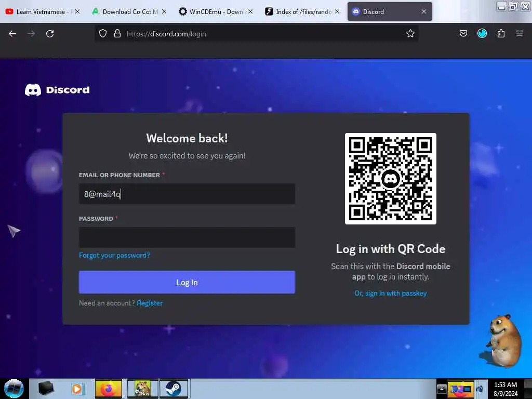Close the Discord tab
The width and height of the screenshot is (532, 399).
tap(424, 11)
